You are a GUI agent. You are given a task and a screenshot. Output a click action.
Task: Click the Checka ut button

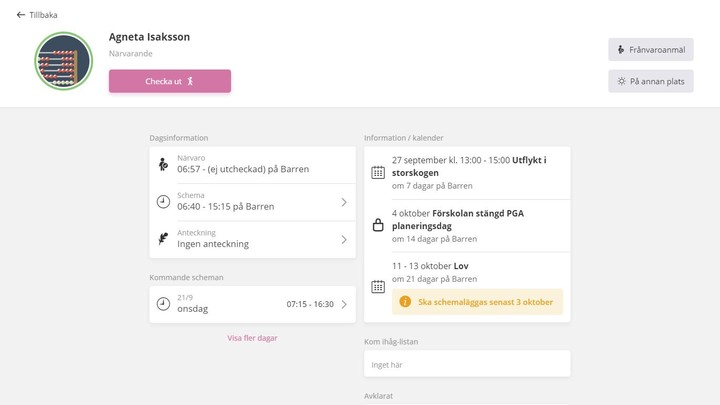(x=170, y=81)
